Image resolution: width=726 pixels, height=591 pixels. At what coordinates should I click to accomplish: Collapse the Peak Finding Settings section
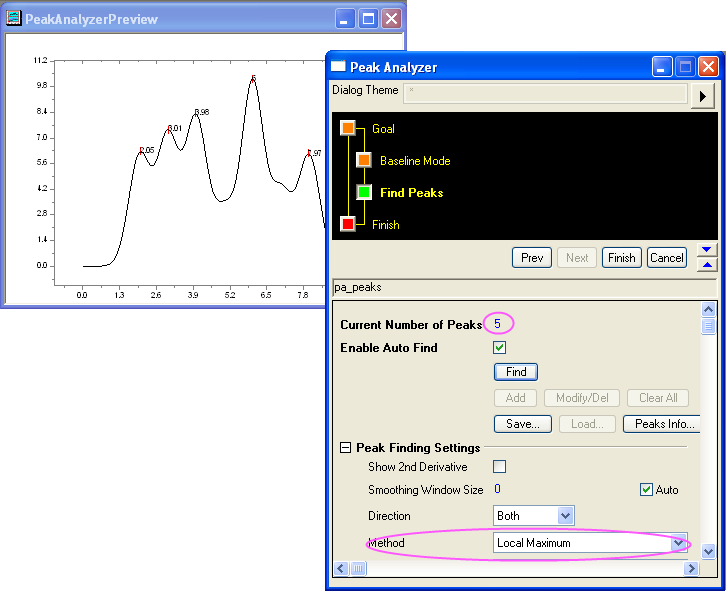click(x=346, y=448)
